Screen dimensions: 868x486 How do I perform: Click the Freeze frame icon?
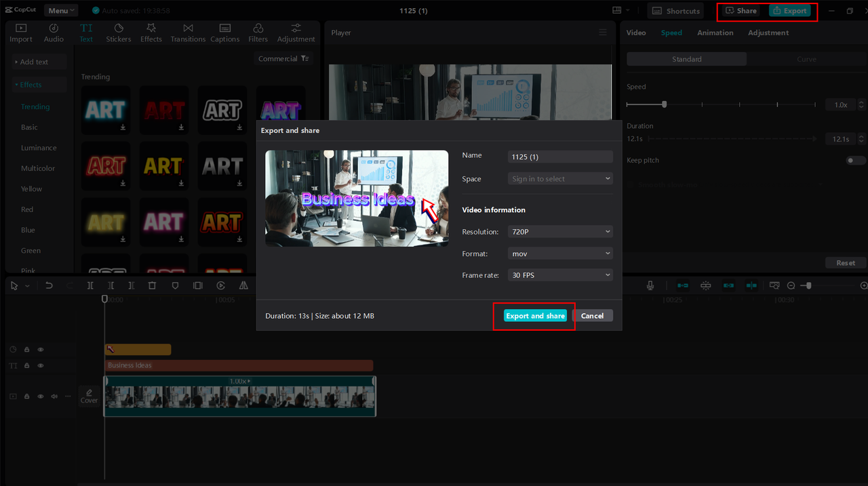tap(197, 286)
